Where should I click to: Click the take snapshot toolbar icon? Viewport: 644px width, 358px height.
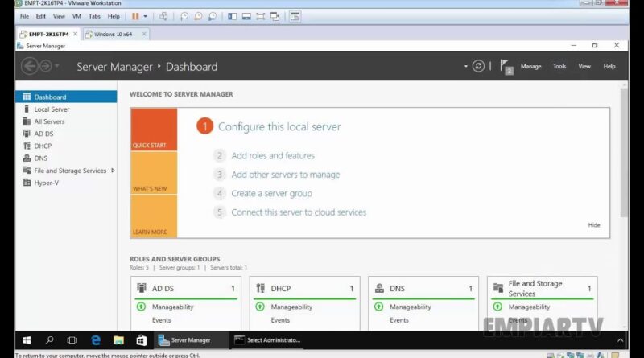[x=184, y=16]
